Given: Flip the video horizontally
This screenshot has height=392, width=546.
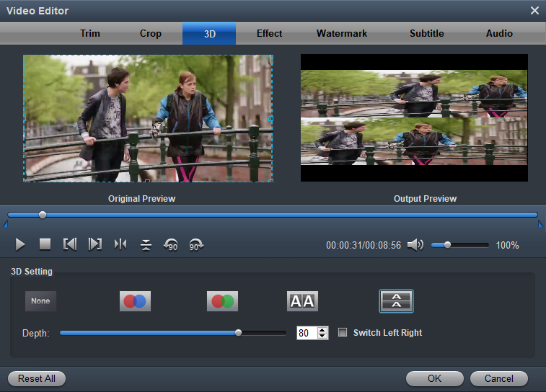Looking at the screenshot, I should tap(120, 244).
